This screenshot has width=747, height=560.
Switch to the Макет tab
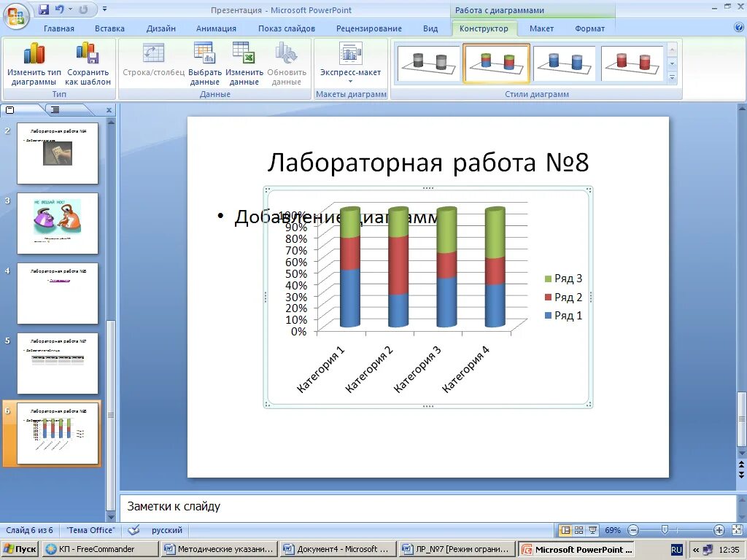coord(542,28)
